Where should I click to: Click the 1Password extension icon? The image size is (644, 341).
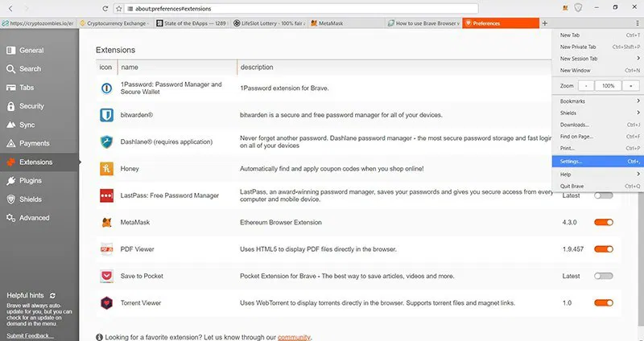[x=106, y=88]
